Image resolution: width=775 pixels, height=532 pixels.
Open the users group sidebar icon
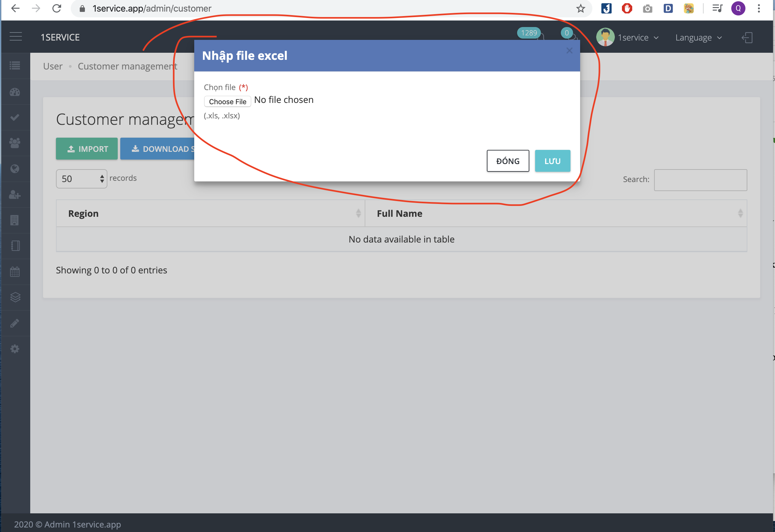coord(15,143)
